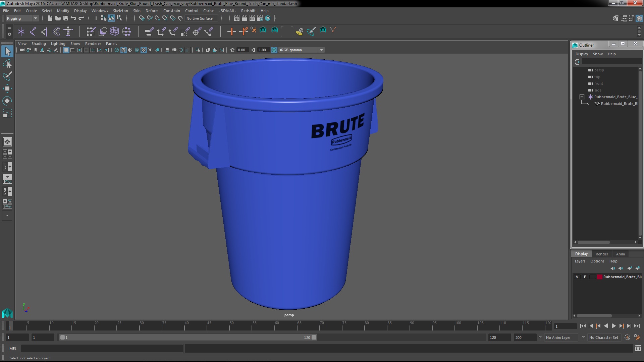Collapse the Rubbermaid_Brute_Blue_ group in Outliner
This screenshot has width=644, height=362.
click(x=582, y=97)
